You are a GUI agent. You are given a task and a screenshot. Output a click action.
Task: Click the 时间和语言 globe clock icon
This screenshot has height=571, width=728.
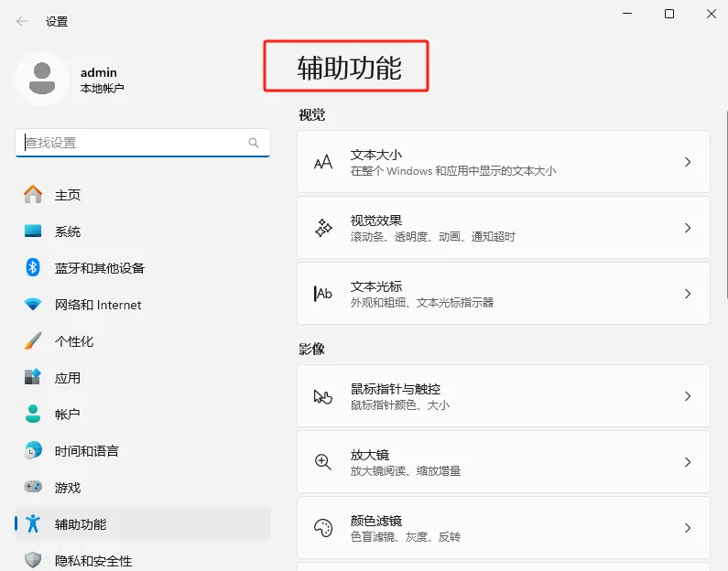[x=33, y=450]
